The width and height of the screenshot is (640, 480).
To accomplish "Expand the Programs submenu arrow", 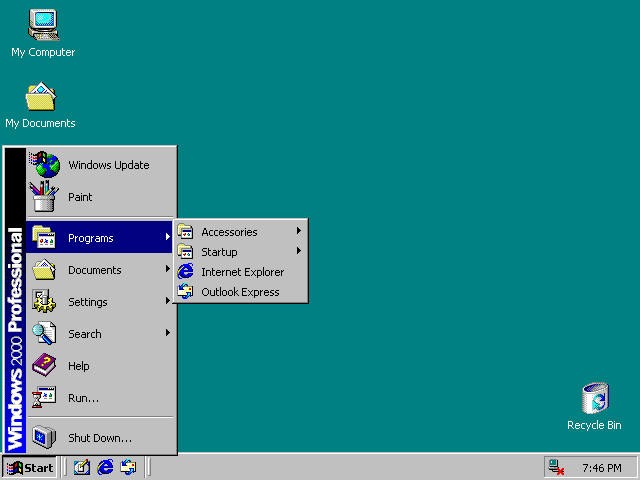I will tap(167, 236).
